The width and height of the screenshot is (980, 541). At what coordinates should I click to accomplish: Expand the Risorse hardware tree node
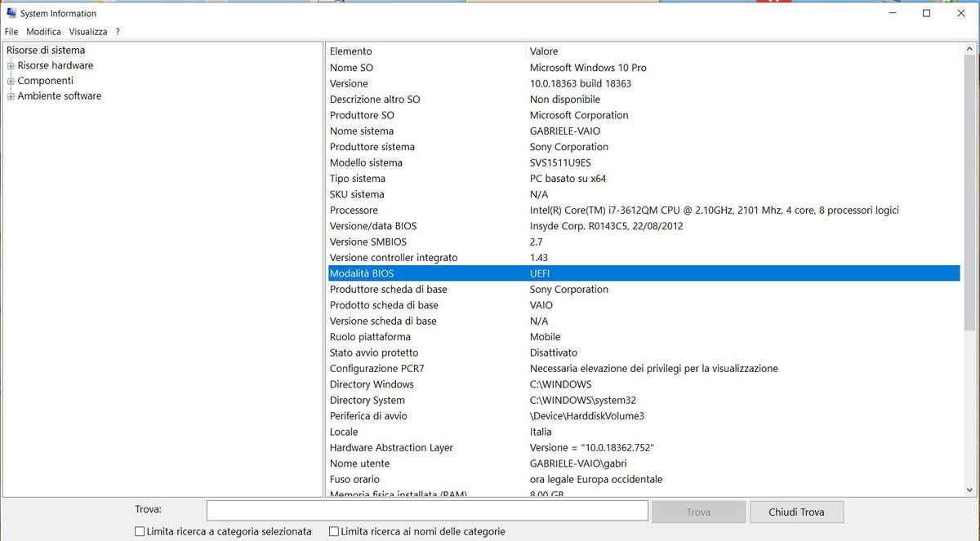click(11, 66)
